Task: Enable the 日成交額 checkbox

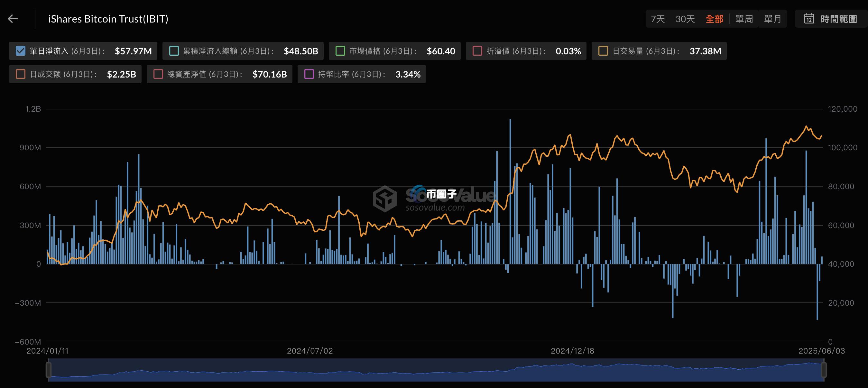Action: (21, 74)
